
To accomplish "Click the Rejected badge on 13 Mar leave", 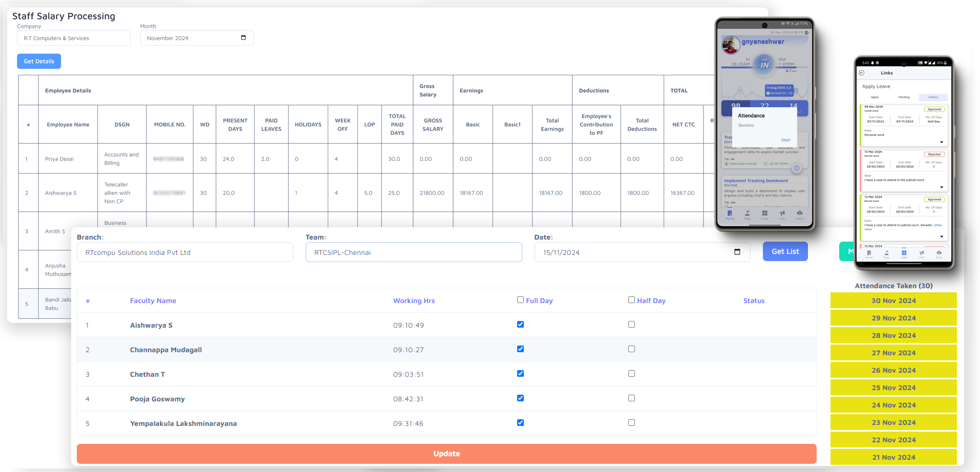I will [x=934, y=154].
